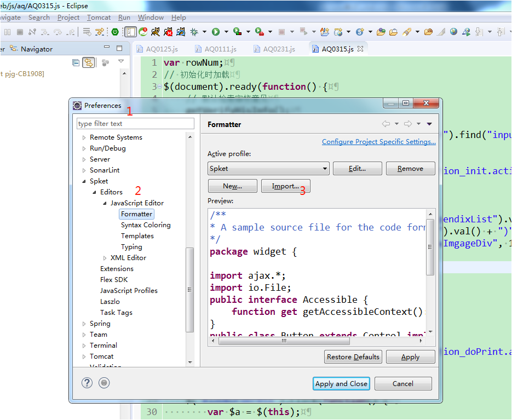512x420 pixels.
Task: Click the red-green refresh badge icon
Action: coord(143,32)
